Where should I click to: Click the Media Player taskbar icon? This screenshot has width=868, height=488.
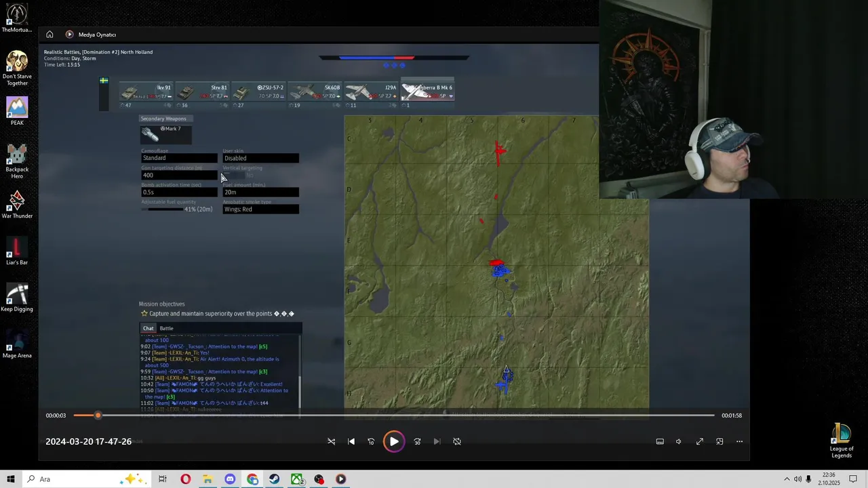click(x=340, y=479)
